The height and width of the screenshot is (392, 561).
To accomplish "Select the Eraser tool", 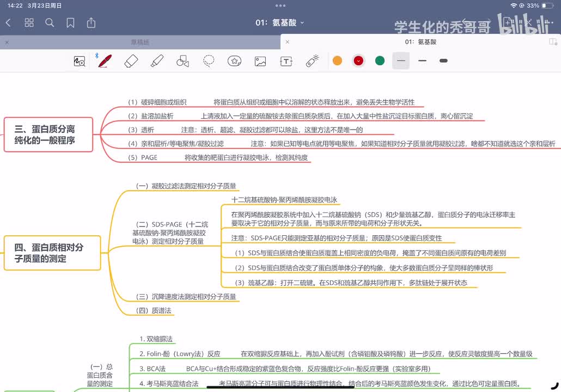I will point(131,61).
